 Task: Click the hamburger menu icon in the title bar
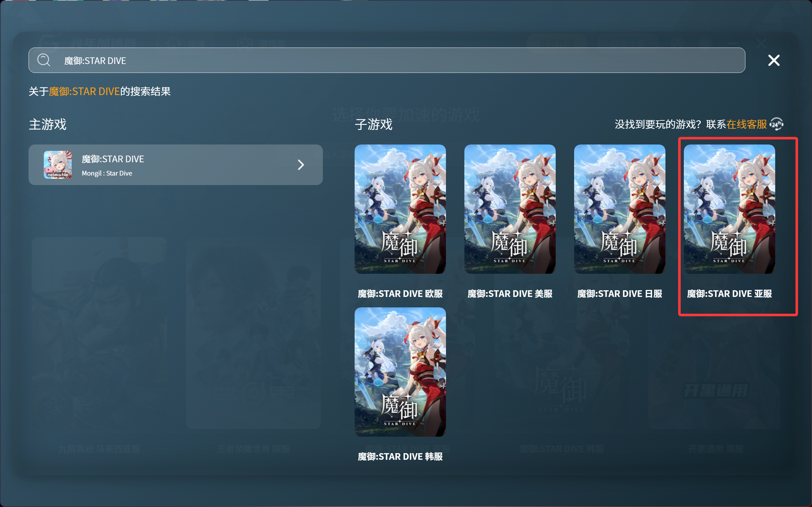point(706,42)
